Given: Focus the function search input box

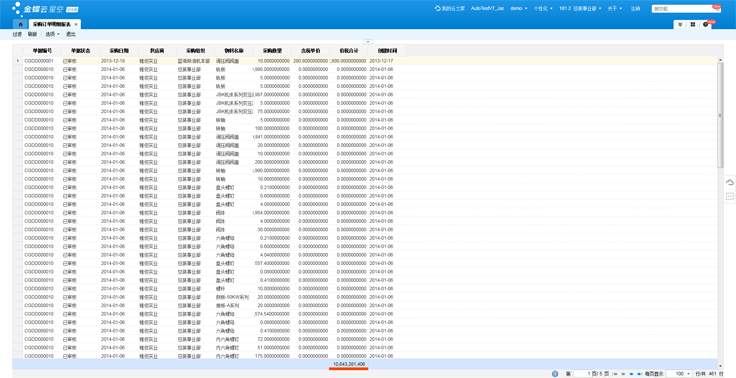Looking at the screenshot, I should pyautogui.click(x=682, y=8).
